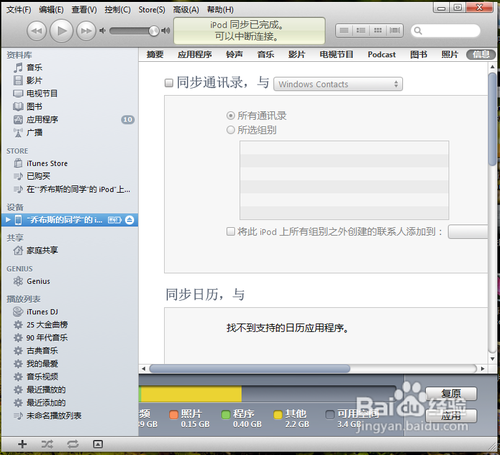Select 所选组别 radio button
The height and width of the screenshot is (455, 500).
230,130
